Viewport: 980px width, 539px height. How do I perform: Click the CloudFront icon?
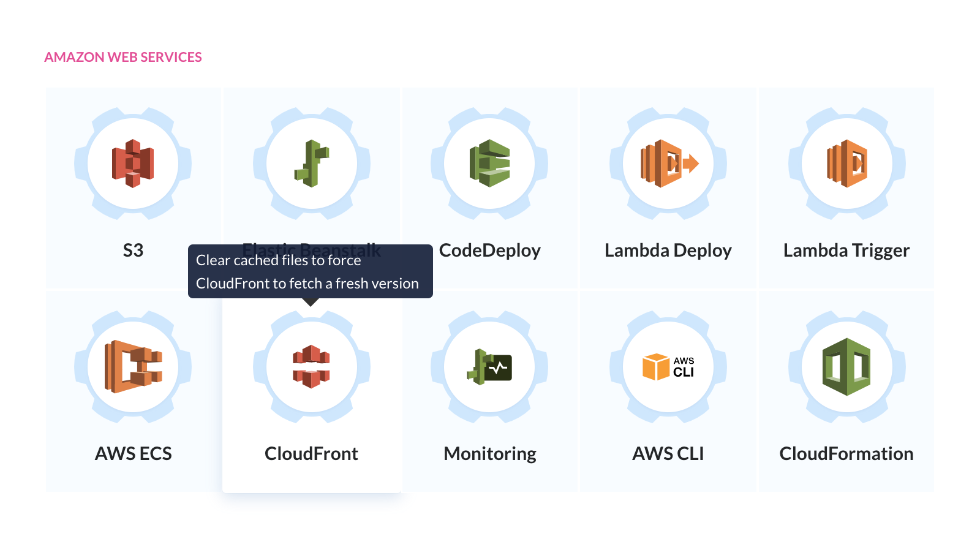pos(312,367)
